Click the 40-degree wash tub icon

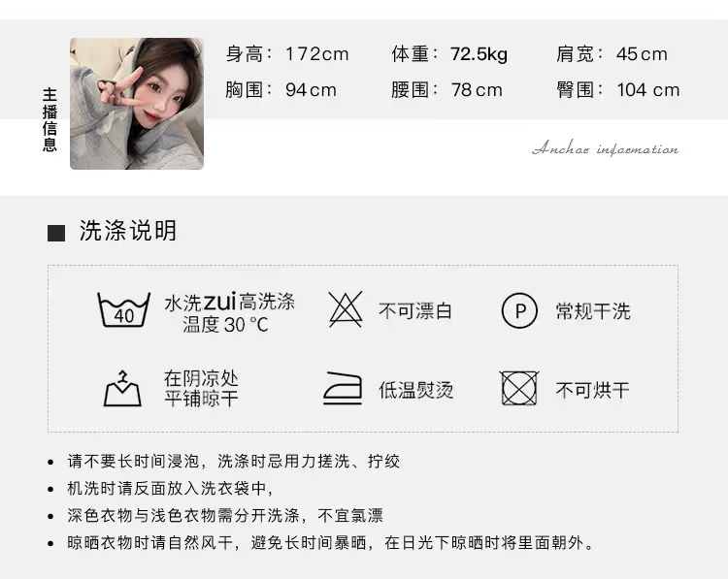123,310
